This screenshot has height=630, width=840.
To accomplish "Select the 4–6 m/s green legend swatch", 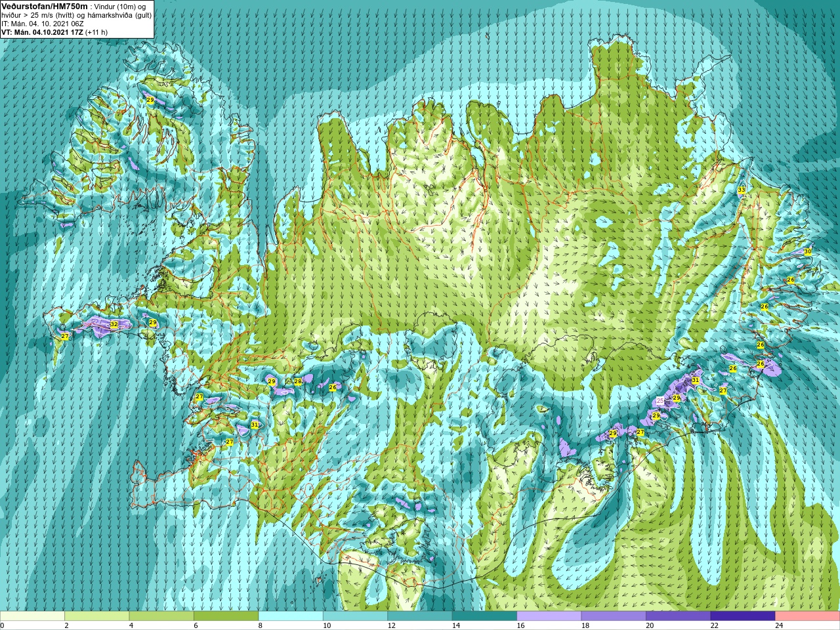I will click(x=161, y=616).
